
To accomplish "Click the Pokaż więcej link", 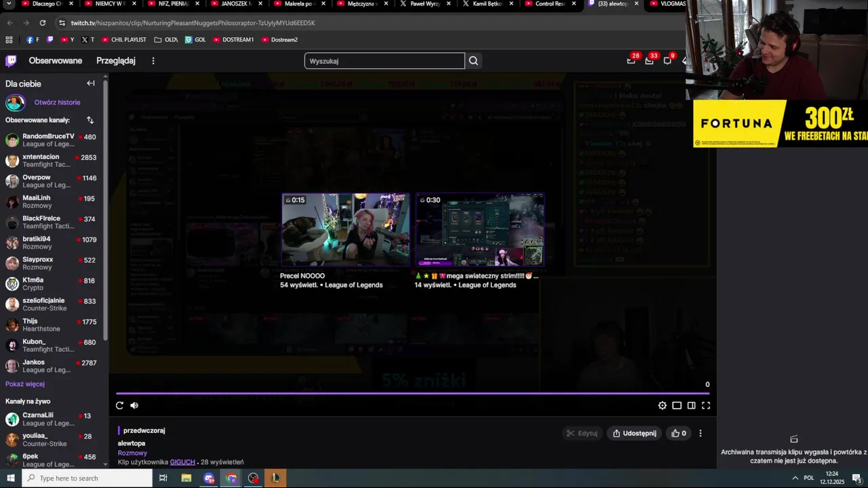I will pyautogui.click(x=25, y=384).
